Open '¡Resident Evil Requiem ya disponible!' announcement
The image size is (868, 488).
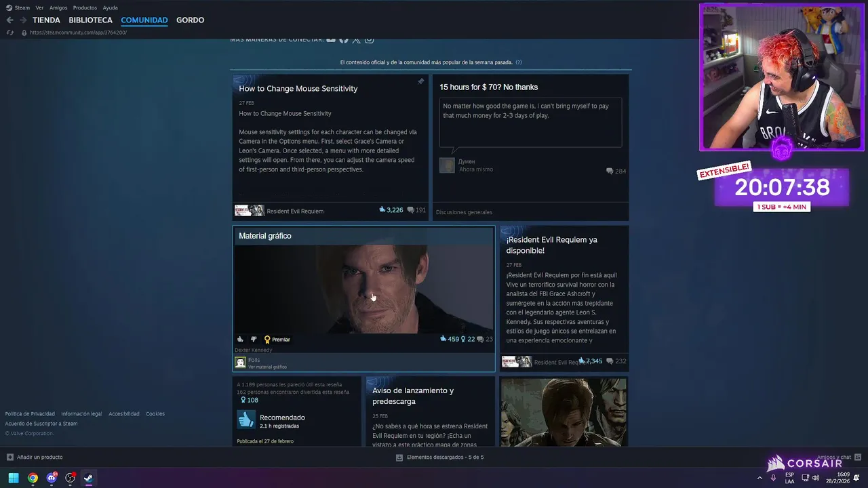[x=551, y=245]
